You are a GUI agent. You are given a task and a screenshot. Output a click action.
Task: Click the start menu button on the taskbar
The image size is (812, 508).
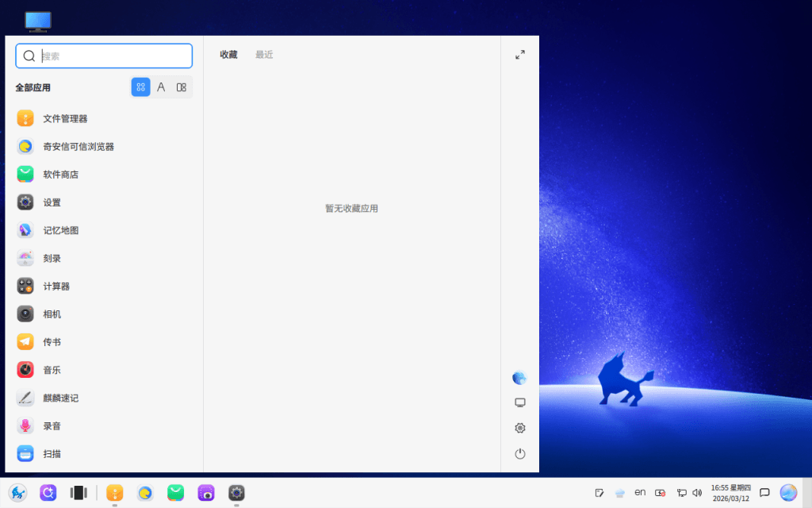coord(17,493)
